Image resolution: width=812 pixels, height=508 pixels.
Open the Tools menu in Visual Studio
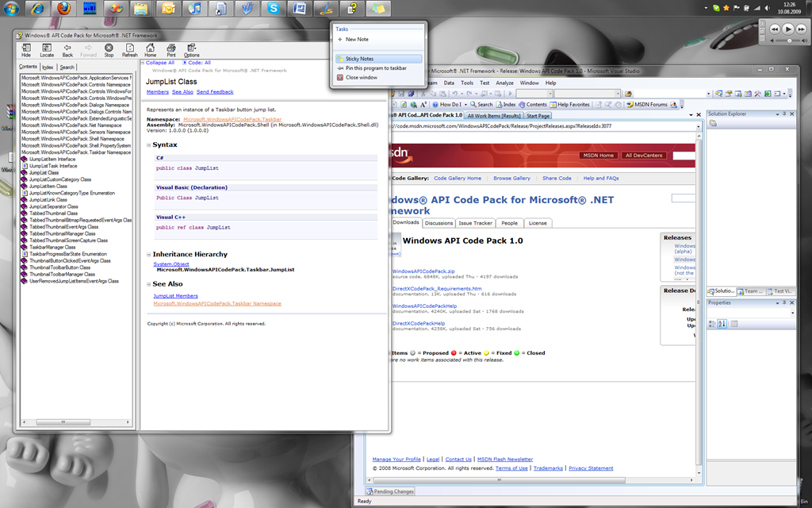pos(467,83)
